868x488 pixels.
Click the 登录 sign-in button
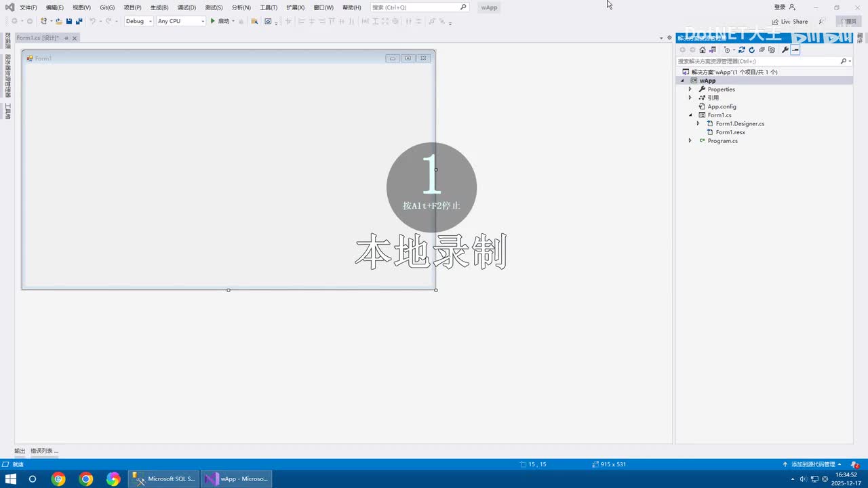coord(785,7)
